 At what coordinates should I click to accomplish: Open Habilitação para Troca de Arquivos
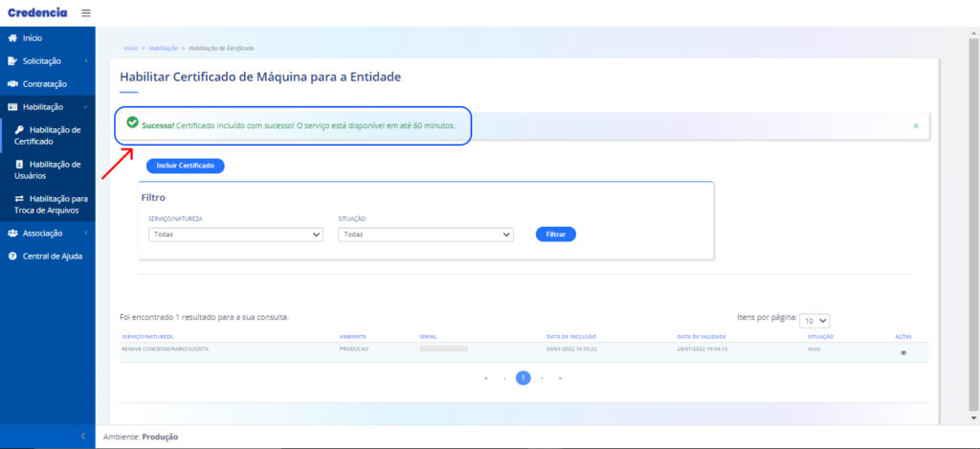(x=48, y=205)
